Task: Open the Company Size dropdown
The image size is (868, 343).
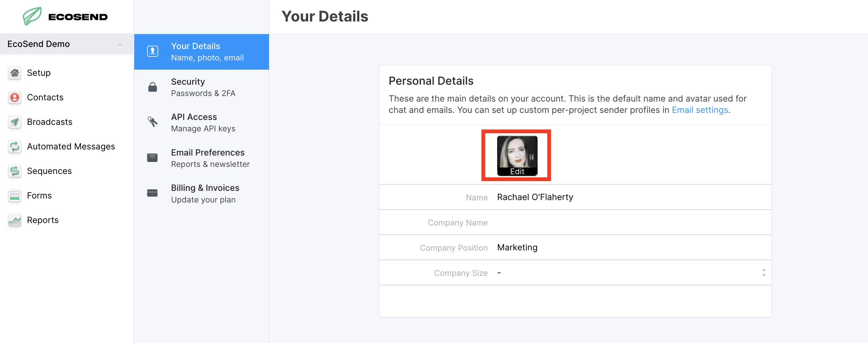Action: coord(630,273)
